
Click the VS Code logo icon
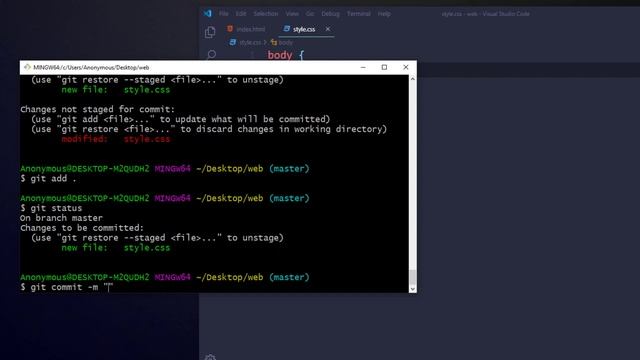pyautogui.click(x=208, y=13)
